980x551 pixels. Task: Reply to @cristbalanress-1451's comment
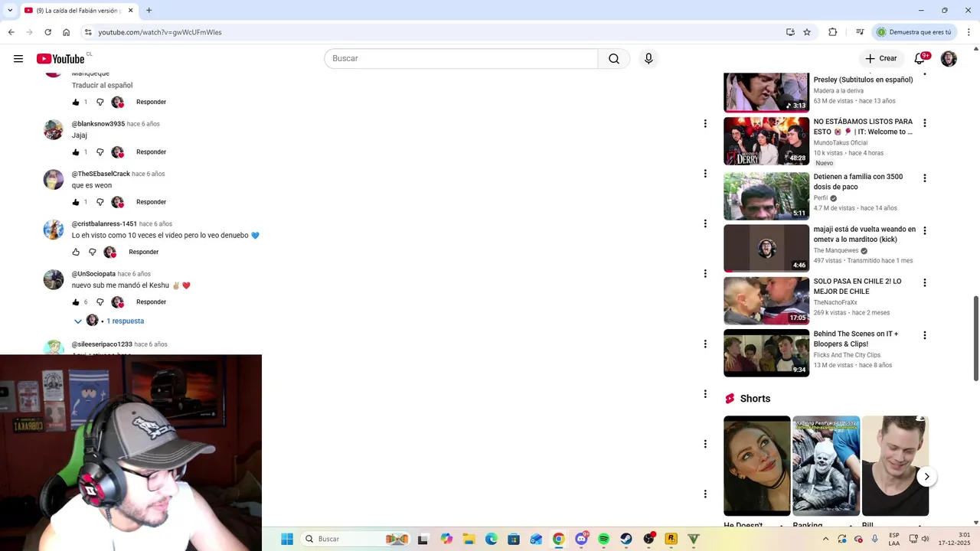click(x=144, y=252)
